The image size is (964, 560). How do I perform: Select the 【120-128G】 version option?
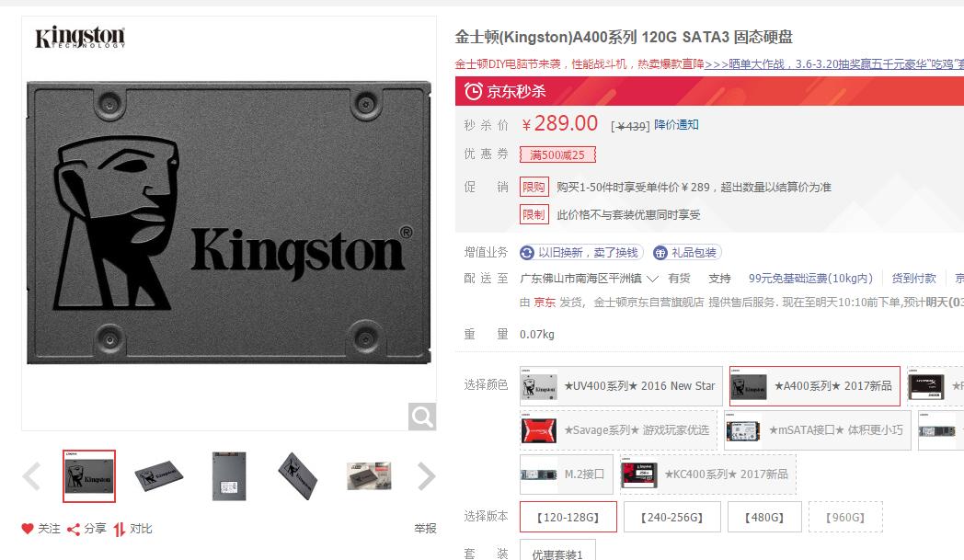(x=568, y=517)
